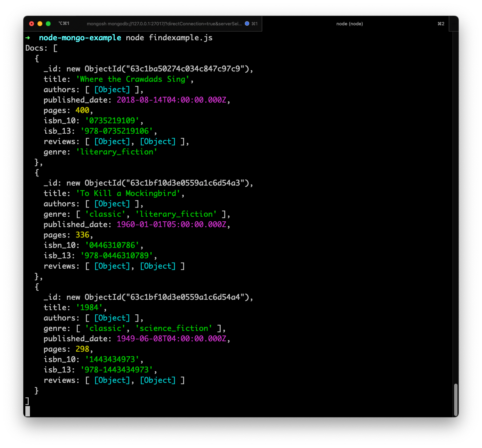This screenshot has width=482, height=448.
Task: Click the isbn_10 value '0446310786'
Action: [x=112, y=245]
